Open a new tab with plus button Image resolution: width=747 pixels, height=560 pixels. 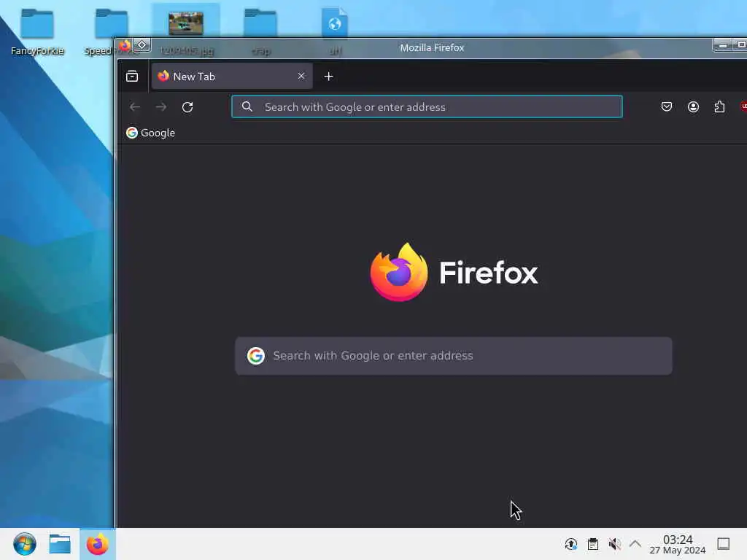328,76
